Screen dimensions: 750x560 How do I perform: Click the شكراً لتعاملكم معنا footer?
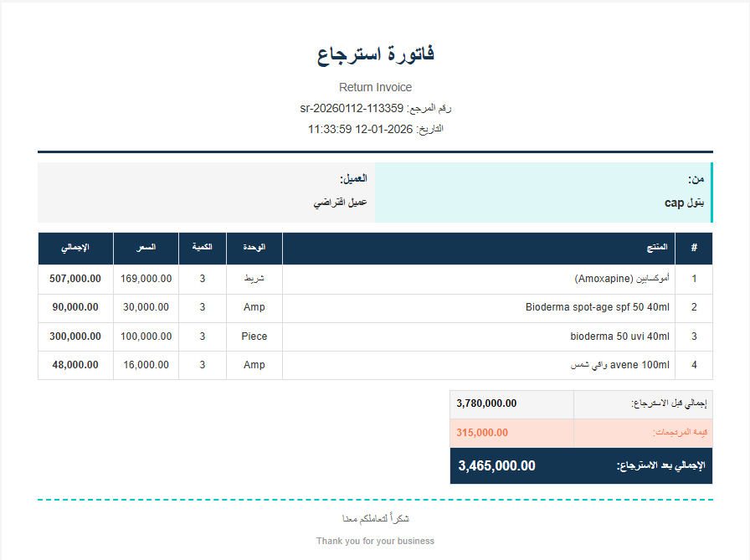coord(376,518)
